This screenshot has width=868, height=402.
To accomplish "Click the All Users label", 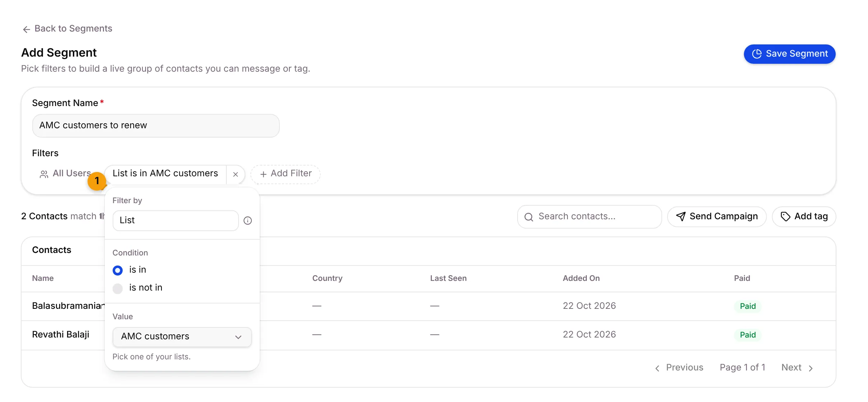I will (x=72, y=173).
